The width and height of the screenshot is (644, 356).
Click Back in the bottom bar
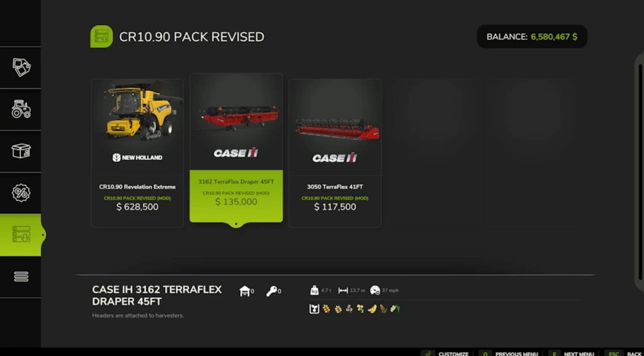[x=624, y=353]
